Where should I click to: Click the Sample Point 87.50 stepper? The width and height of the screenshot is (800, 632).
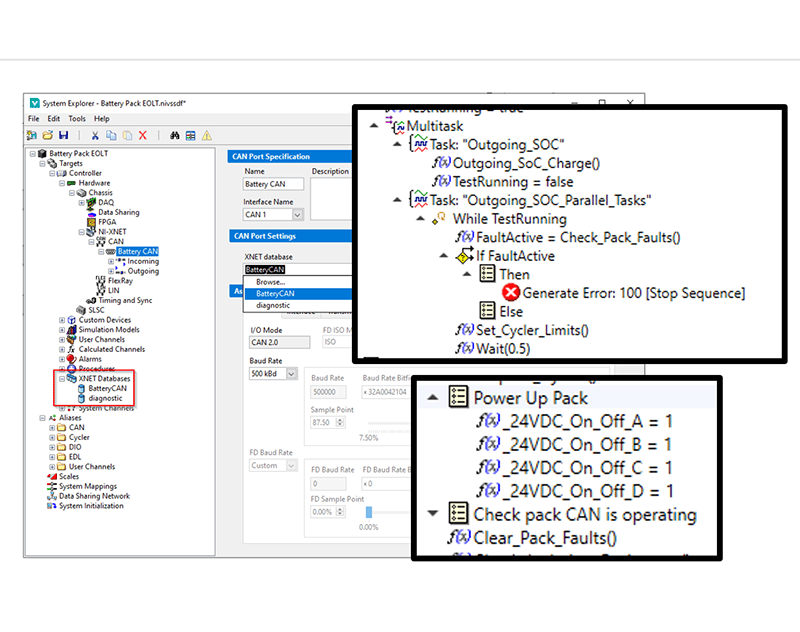click(x=340, y=422)
